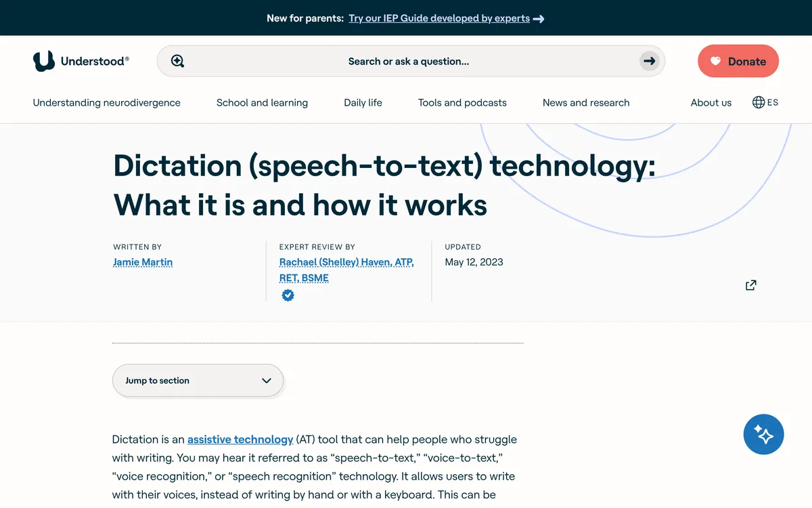The image size is (812, 508).
Task: Open About us menu
Action: [x=711, y=103]
